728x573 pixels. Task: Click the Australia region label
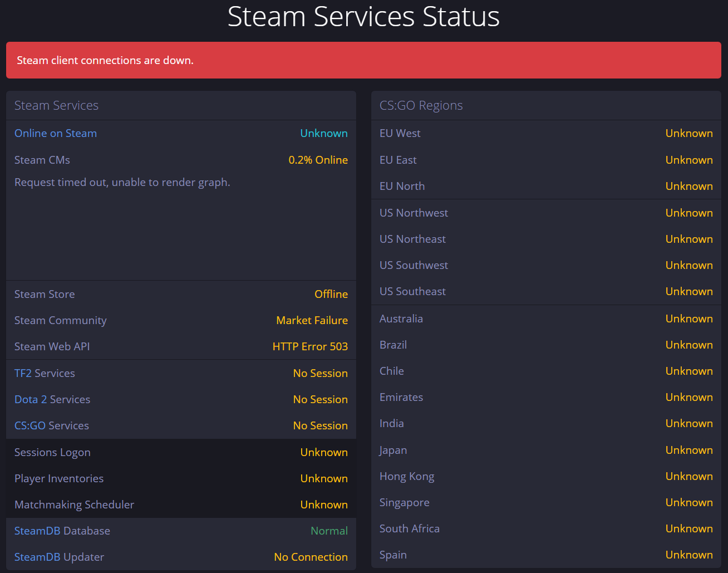401,319
